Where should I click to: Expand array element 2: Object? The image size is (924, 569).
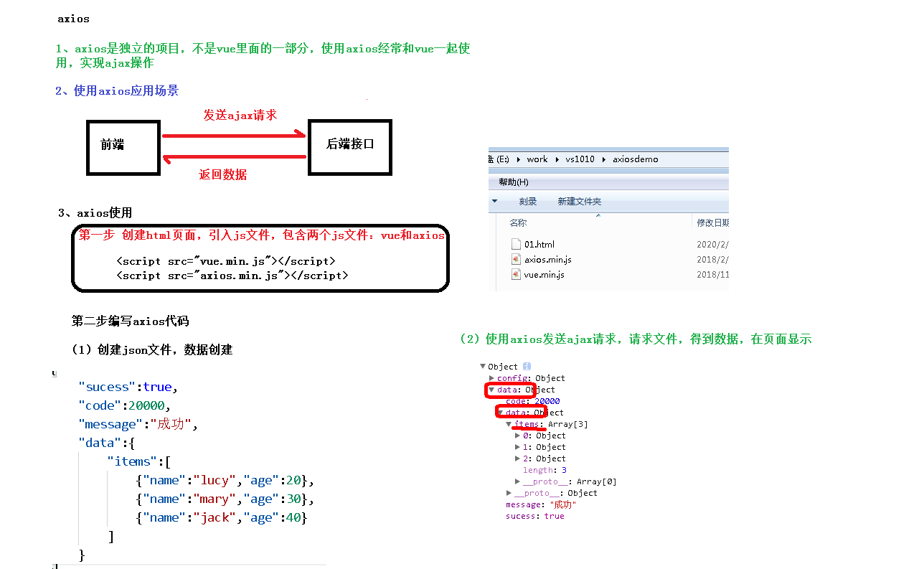tap(518, 459)
